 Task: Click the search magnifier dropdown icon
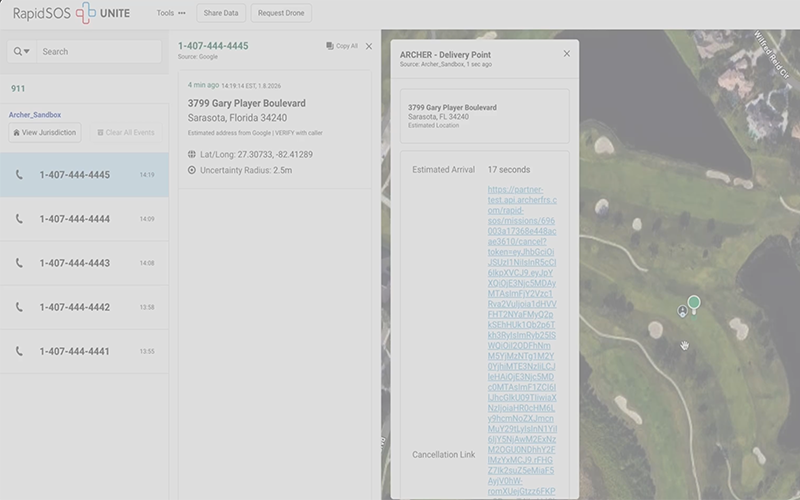tap(20, 51)
